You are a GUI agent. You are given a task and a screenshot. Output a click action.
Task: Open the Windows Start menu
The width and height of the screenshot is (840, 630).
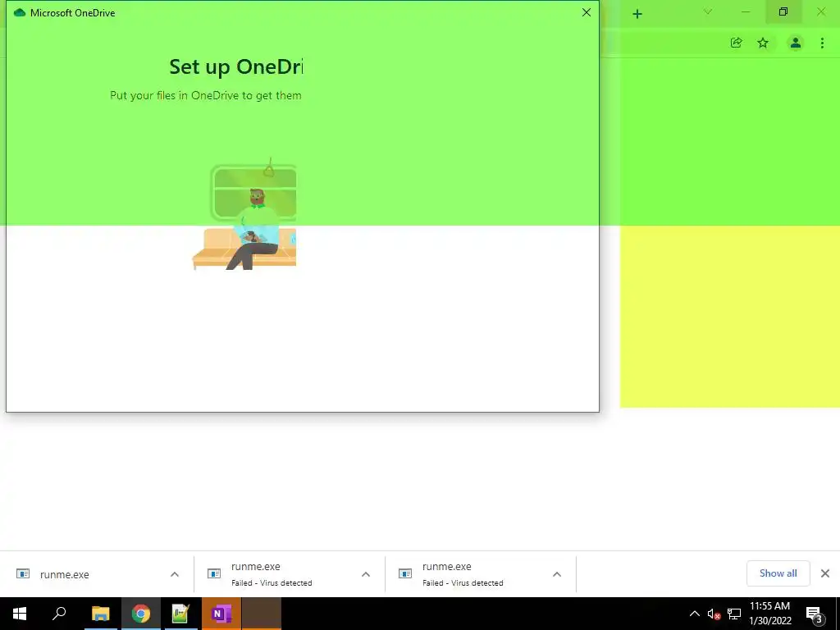[x=20, y=614]
